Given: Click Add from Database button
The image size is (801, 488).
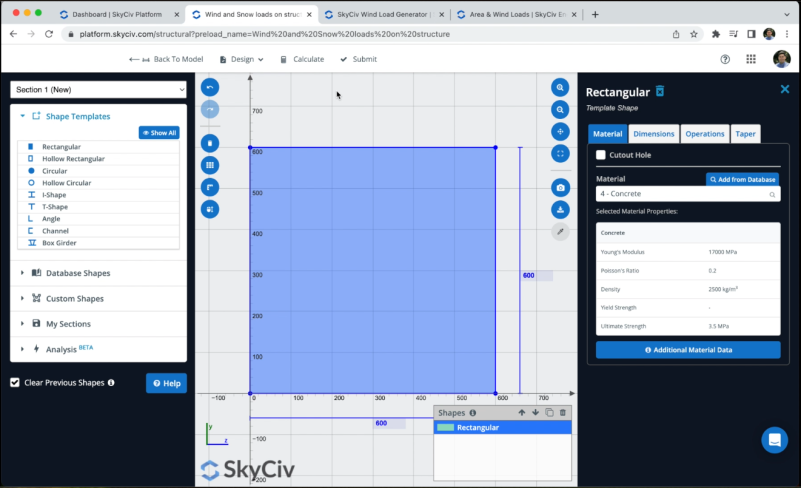Looking at the screenshot, I should 742,179.
